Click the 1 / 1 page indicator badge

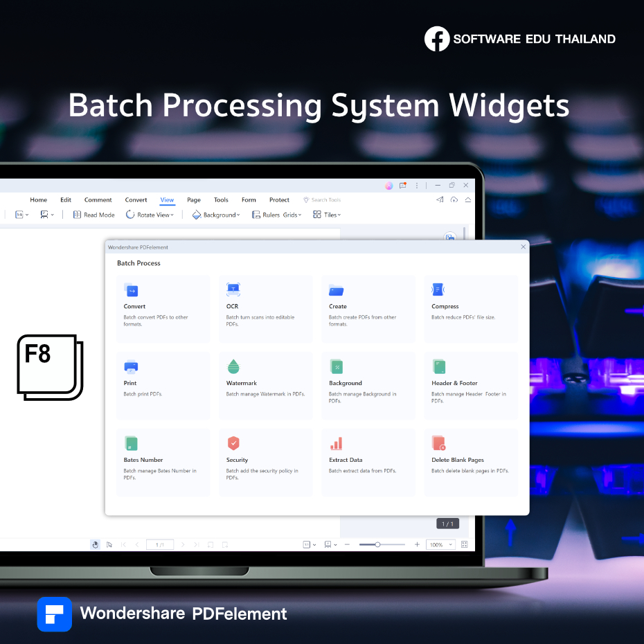point(447,524)
